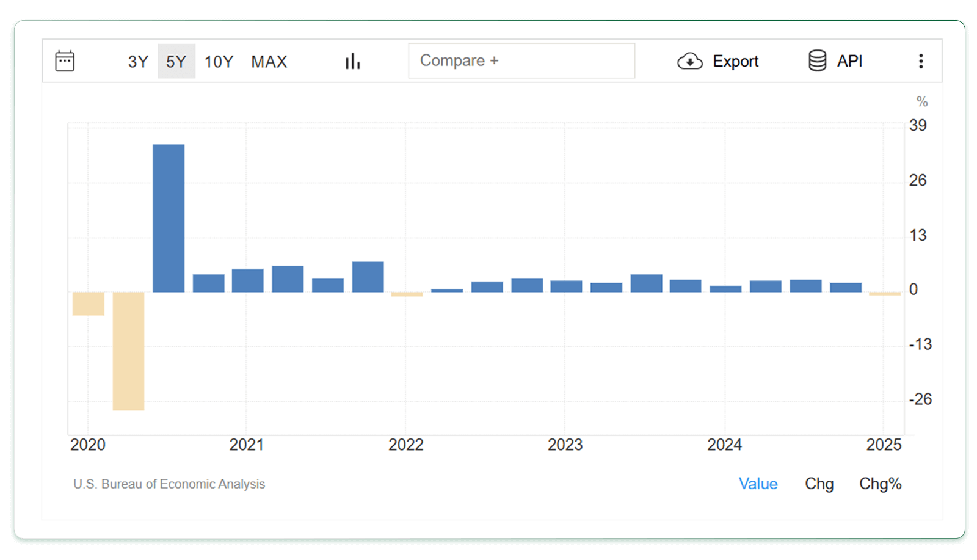
Task: Open the U.S. Bureau of Economic Analysis source
Action: (169, 484)
